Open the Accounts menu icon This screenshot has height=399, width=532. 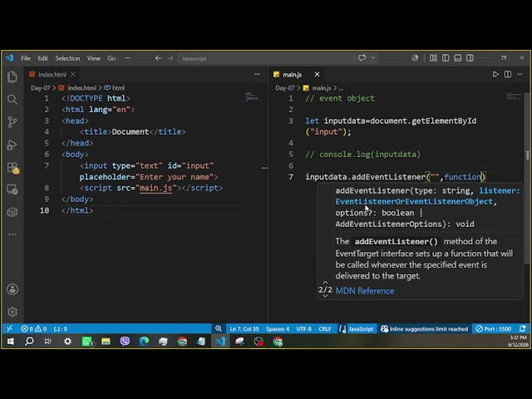coord(12,289)
